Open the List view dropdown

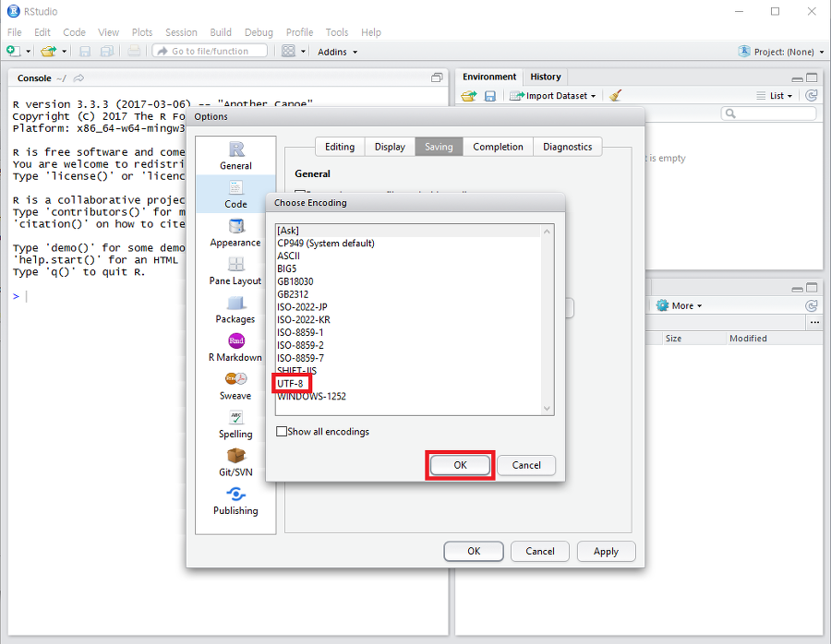tap(775, 96)
